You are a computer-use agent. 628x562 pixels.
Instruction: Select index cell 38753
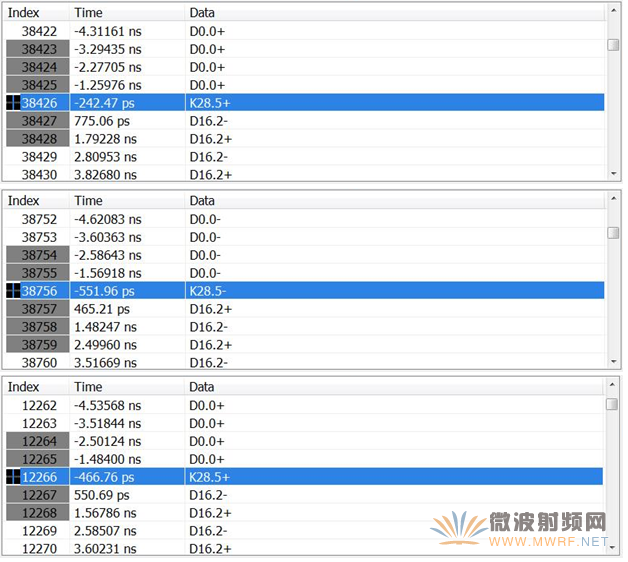(39, 237)
